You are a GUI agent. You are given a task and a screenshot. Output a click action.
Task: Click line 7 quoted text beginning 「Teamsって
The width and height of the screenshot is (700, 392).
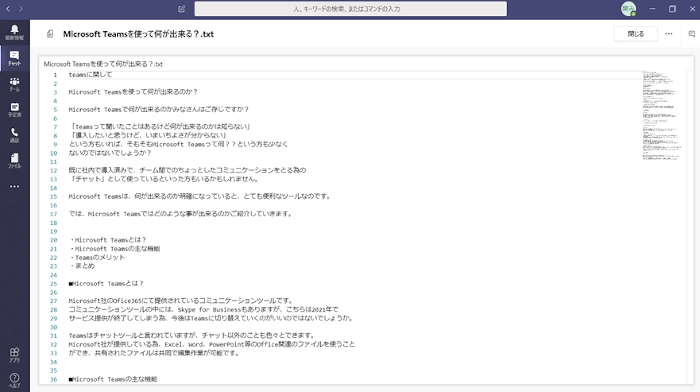[159, 127]
